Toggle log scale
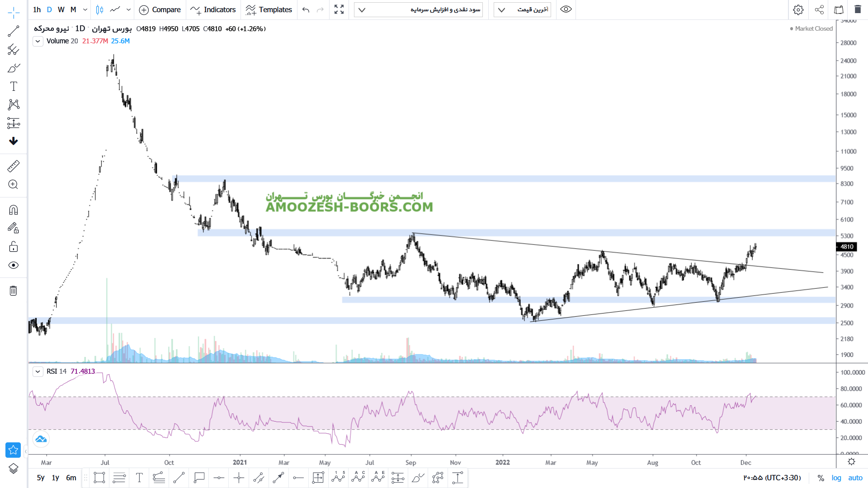 (836, 478)
